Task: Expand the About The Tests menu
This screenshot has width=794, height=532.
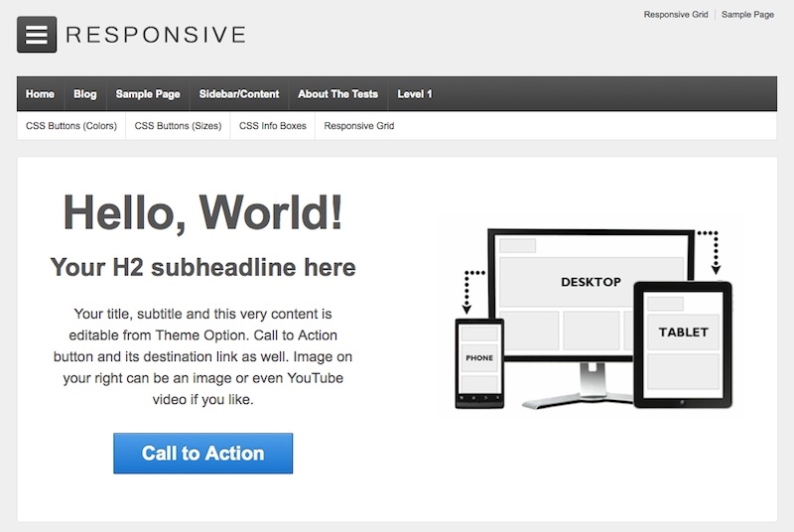Action: [337, 94]
